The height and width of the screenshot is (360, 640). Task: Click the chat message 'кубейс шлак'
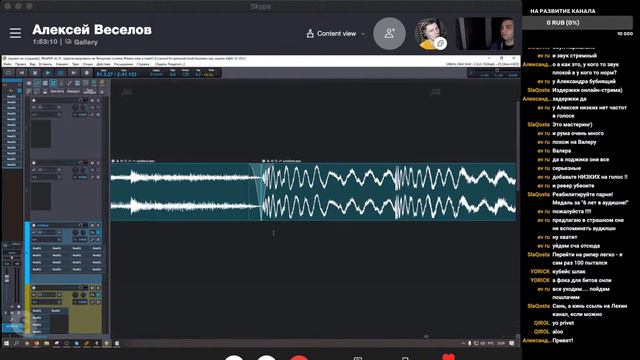click(x=569, y=271)
